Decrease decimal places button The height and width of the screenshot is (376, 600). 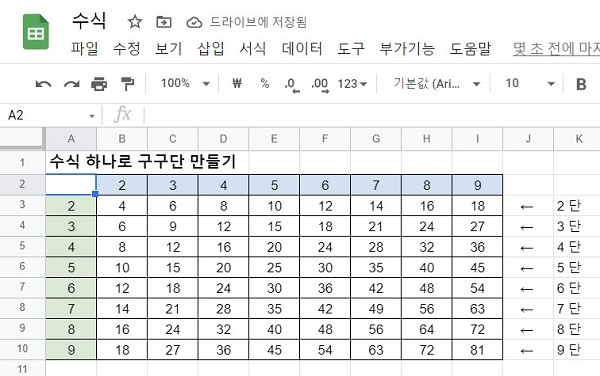click(292, 85)
